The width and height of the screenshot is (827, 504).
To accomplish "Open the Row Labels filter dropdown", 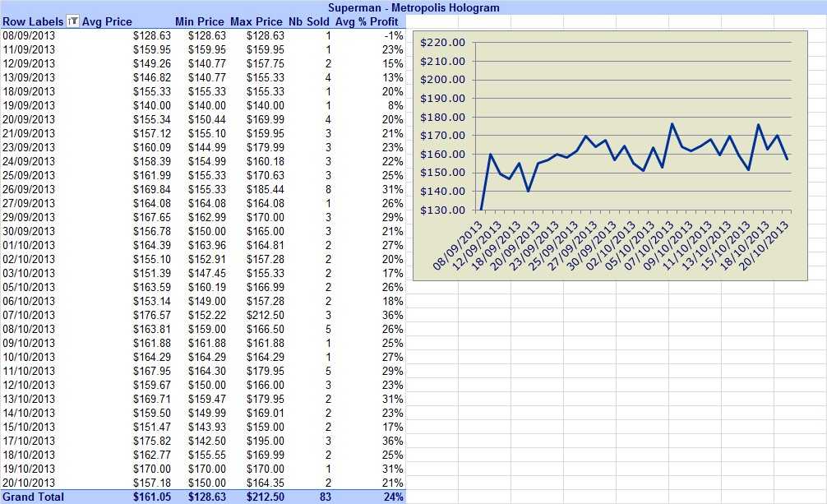I will coord(73,21).
